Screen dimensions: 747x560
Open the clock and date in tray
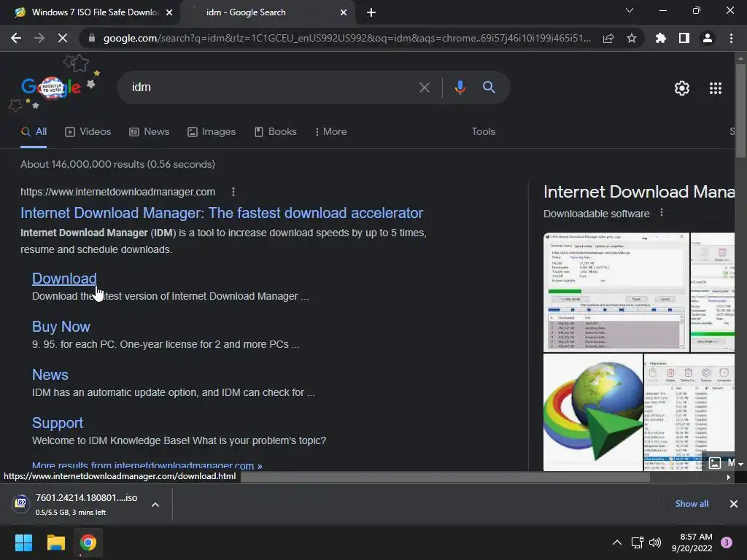pos(692,542)
